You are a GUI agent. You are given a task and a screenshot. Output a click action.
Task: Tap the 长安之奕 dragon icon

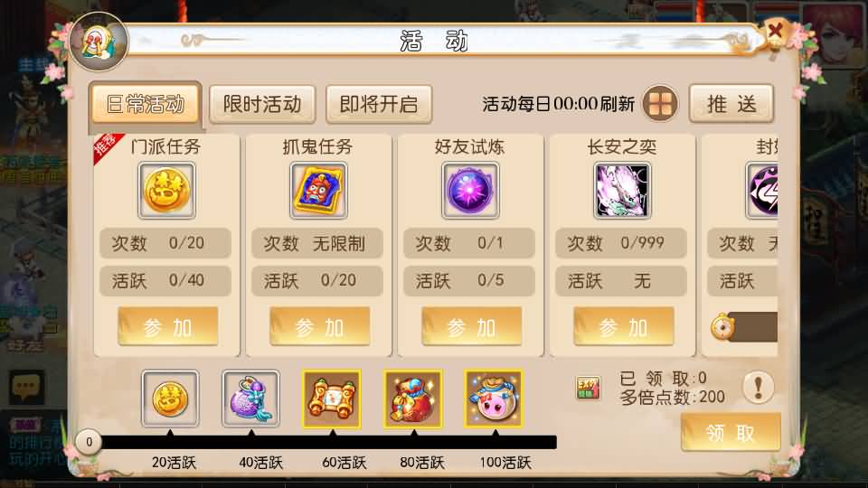coord(622,191)
